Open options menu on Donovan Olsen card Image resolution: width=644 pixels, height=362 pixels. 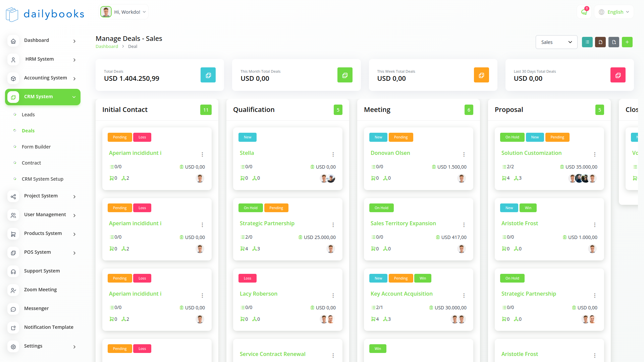(x=464, y=154)
